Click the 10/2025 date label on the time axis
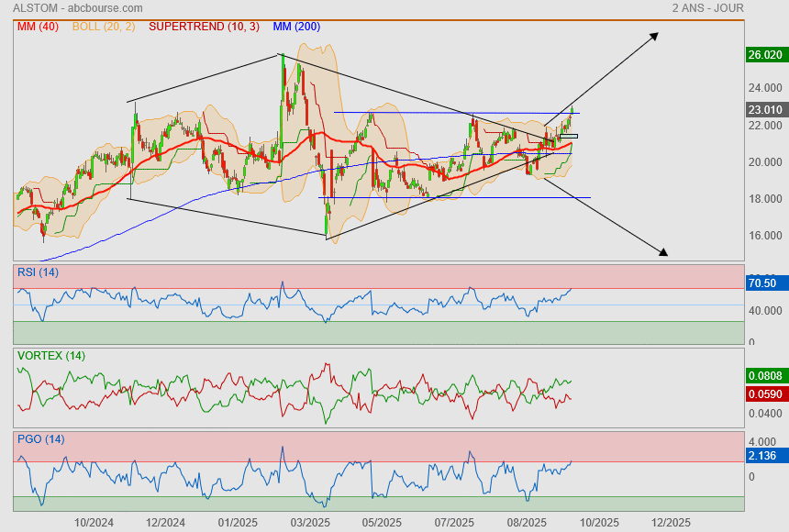 pos(598,522)
